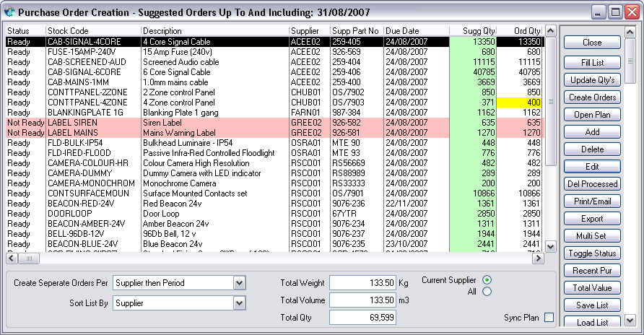The width and height of the screenshot is (644, 335).
Task: Select the BELL-96DB-12V row
Action: pyautogui.click(x=274, y=234)
